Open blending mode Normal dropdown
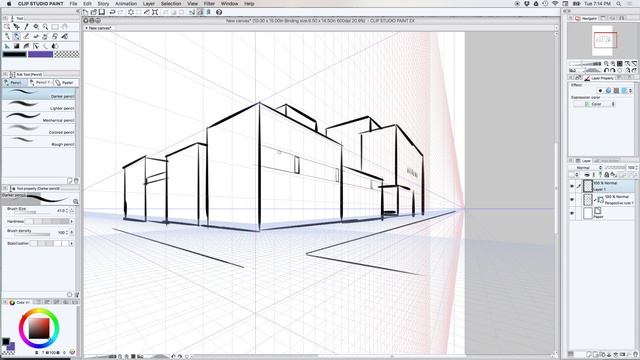640x360 pixels. (x=586, y=168)
